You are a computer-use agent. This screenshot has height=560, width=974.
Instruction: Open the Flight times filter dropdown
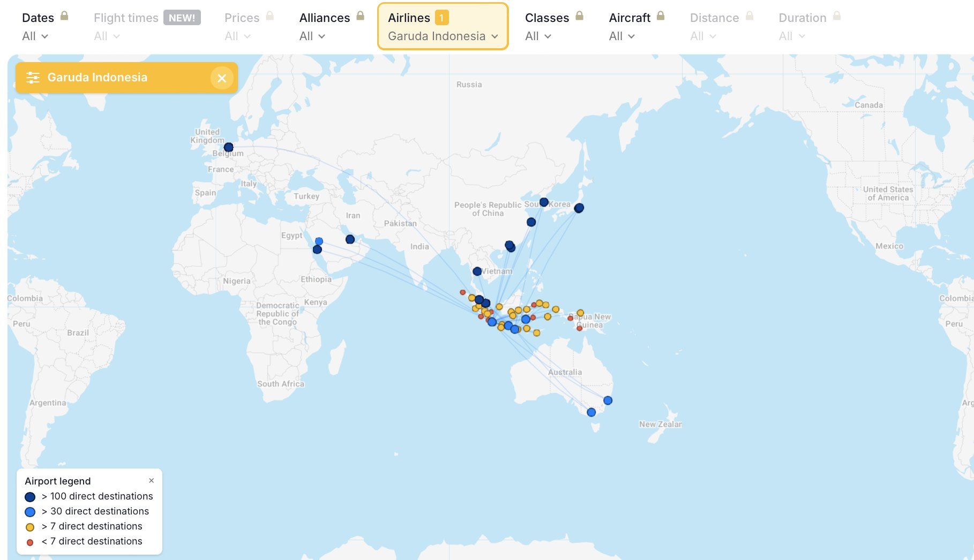pos(107,36)
